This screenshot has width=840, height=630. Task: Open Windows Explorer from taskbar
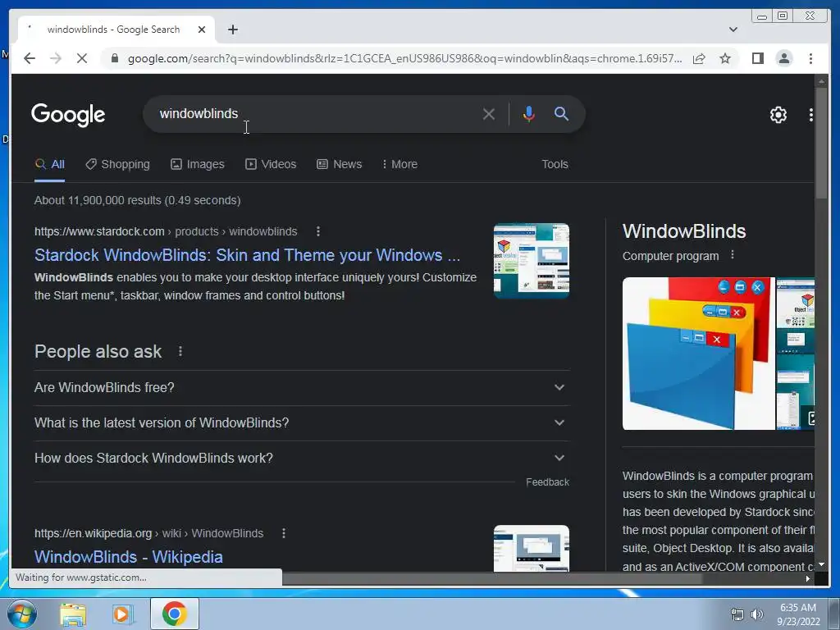[x=73, y=614]
